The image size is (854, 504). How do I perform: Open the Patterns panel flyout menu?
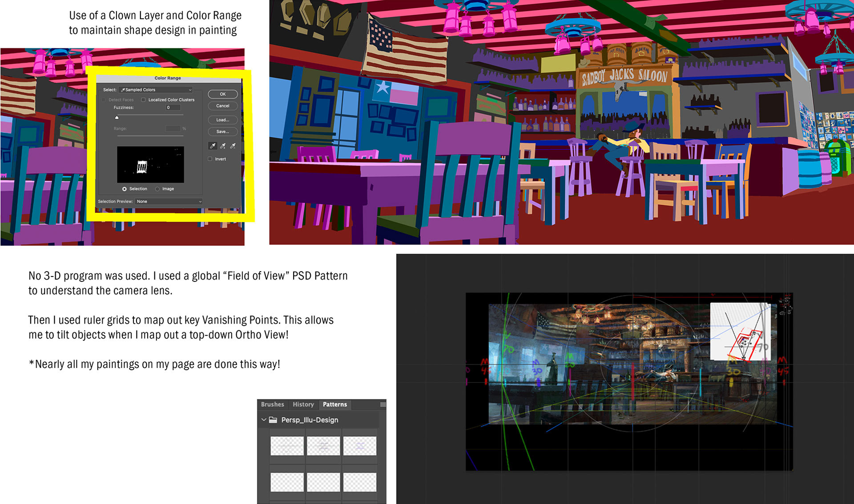point(383,404)
